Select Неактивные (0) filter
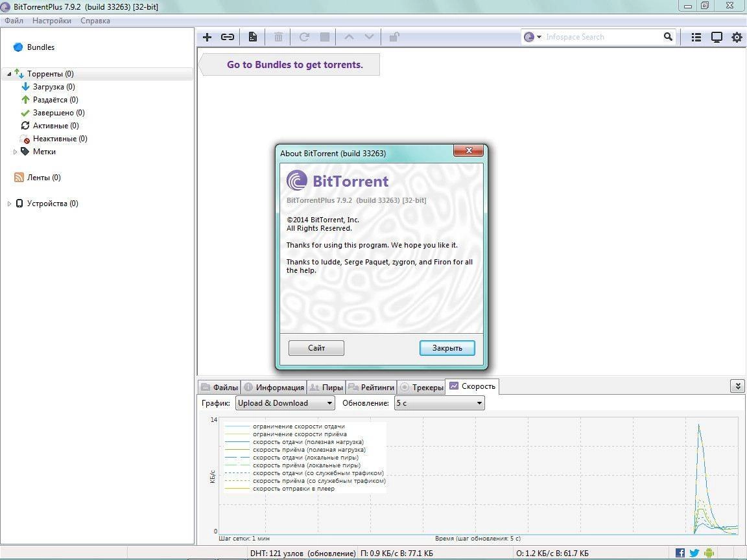747x560 pixels. click(60, 139)
